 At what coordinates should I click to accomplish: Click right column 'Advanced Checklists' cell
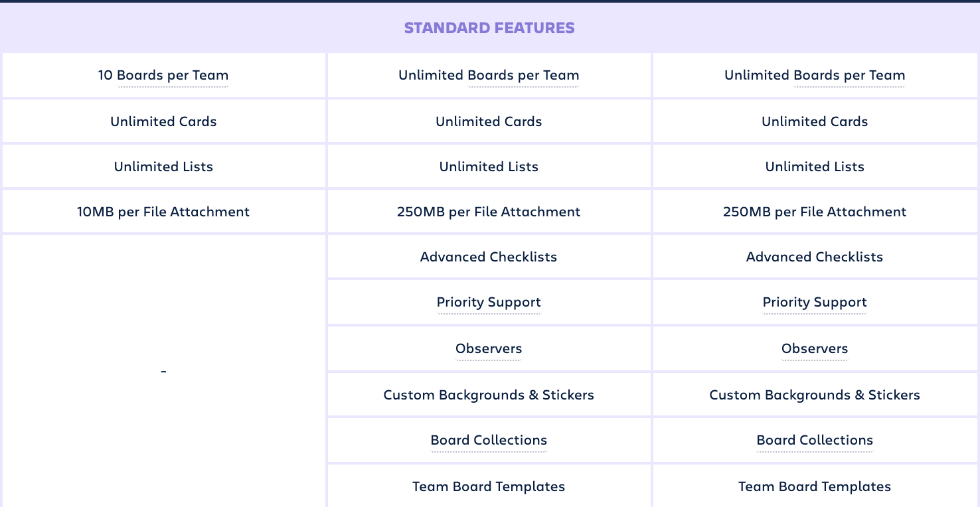[815, 257]
